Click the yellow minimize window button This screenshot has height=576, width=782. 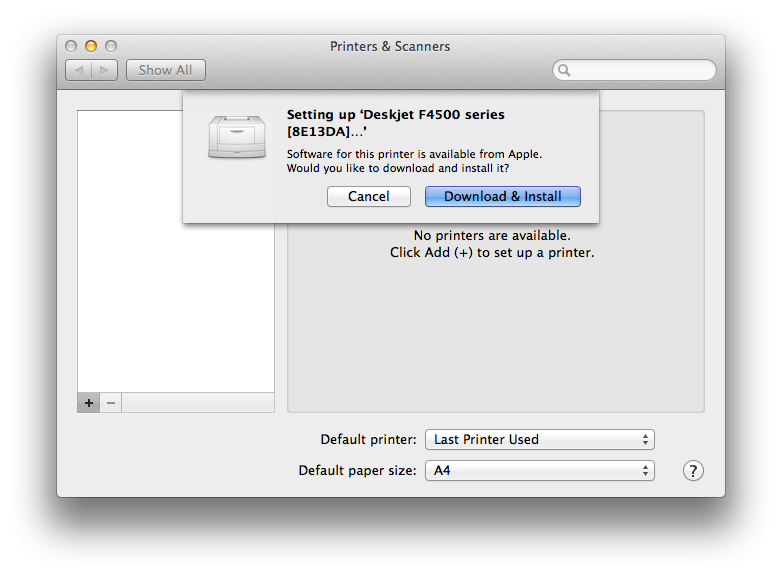coord(91,46)
